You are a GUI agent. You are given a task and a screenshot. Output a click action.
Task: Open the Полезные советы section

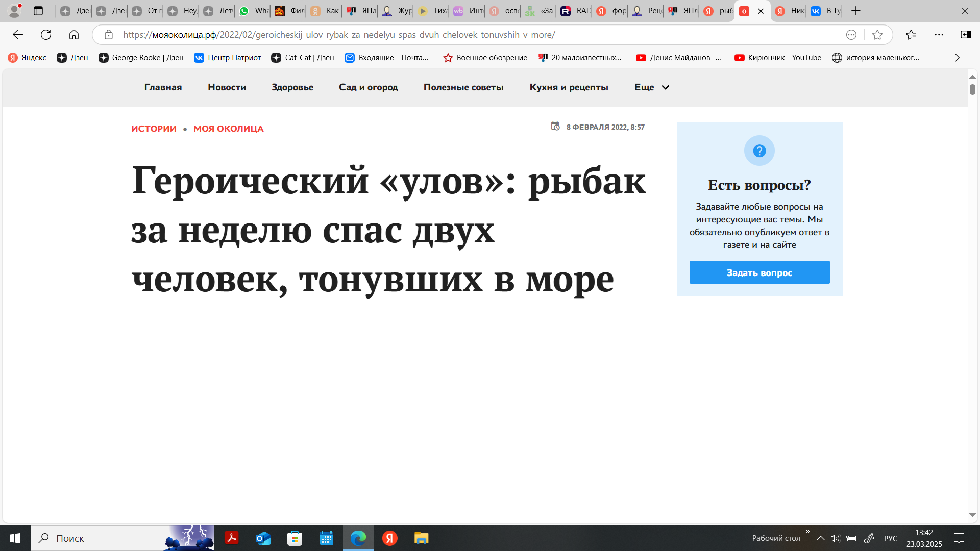pyautogui.click(x=463, y=87)
